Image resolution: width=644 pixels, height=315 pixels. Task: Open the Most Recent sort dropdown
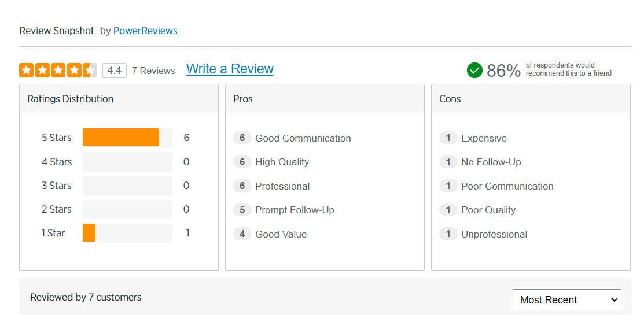point(566,300)
